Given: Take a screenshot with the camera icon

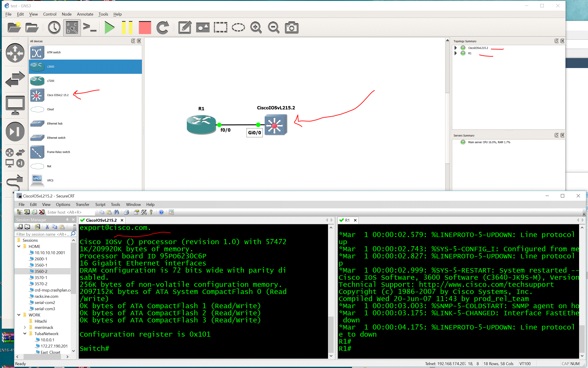Looking at the screenshot, I should click(292, 28).
